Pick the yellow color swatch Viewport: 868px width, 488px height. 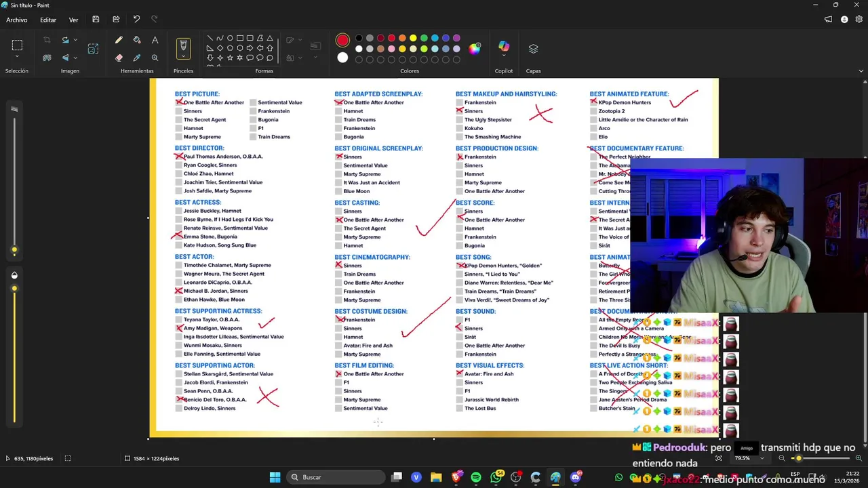(x=413, y=38)
